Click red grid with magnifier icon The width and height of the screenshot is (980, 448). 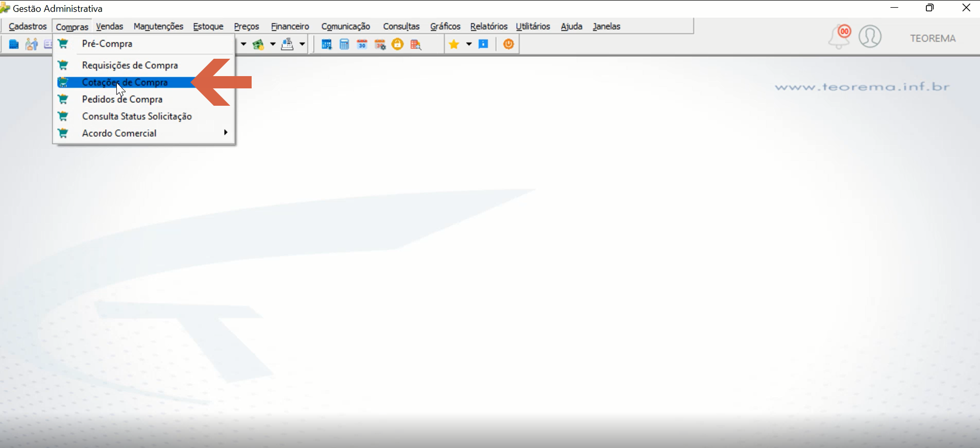tap(416, 44)
